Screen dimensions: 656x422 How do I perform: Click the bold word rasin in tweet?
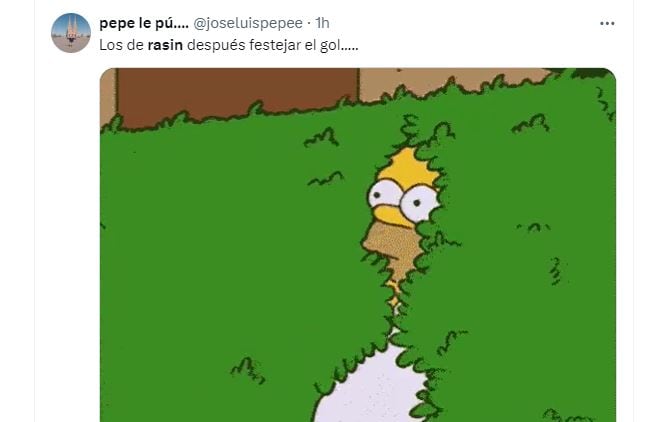click(x=165, y=45)
